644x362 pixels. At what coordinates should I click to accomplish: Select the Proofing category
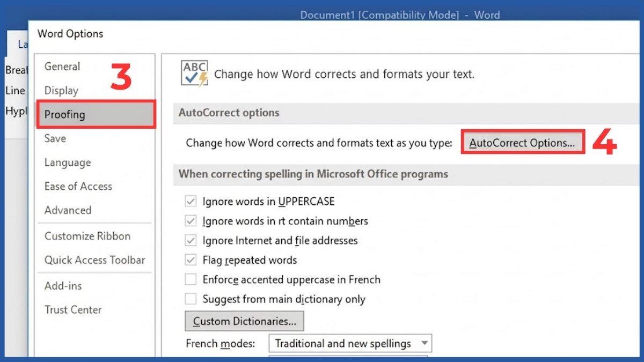pyautogui.click(x=96, y=114)
